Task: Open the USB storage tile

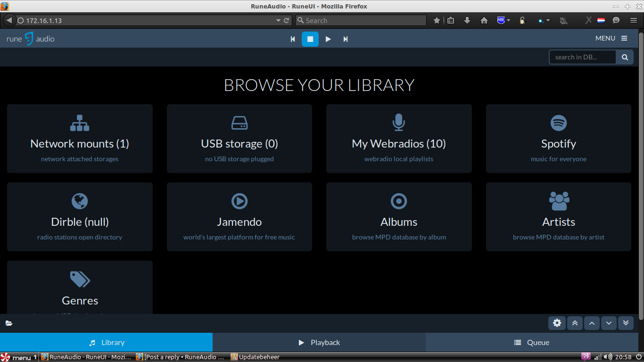Action: [239, 139]
